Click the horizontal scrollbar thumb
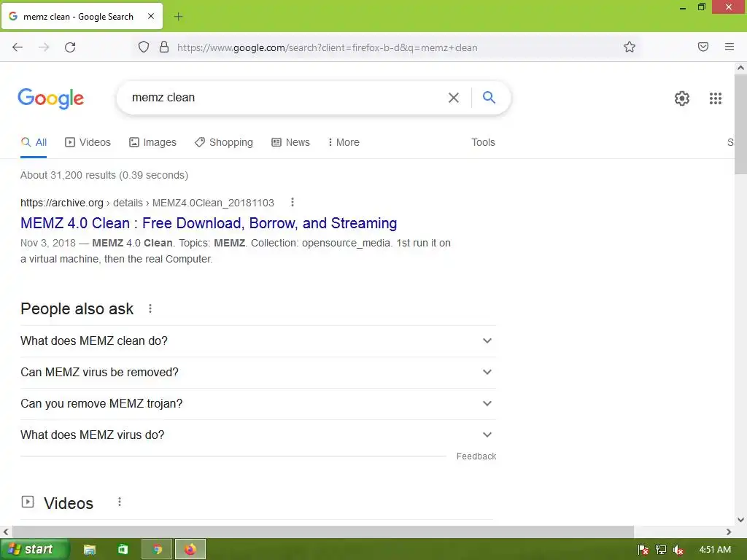 pyautogui.click(x=323, y=532)
